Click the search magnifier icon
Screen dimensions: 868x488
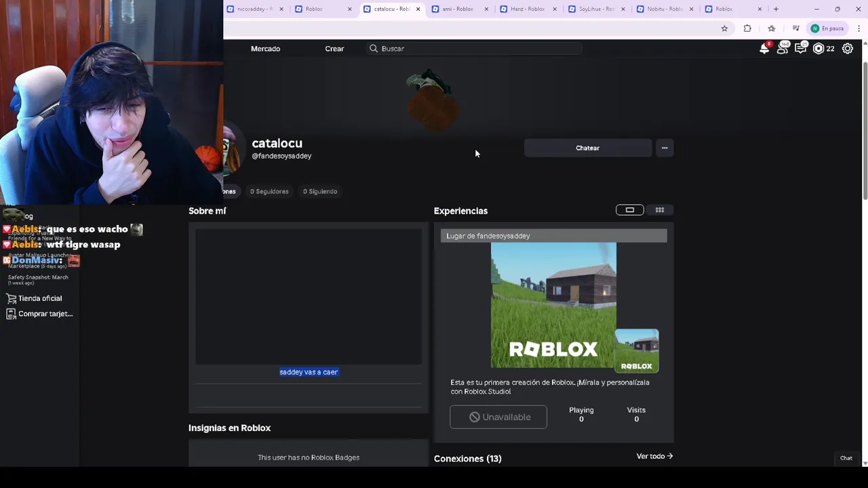374,49
